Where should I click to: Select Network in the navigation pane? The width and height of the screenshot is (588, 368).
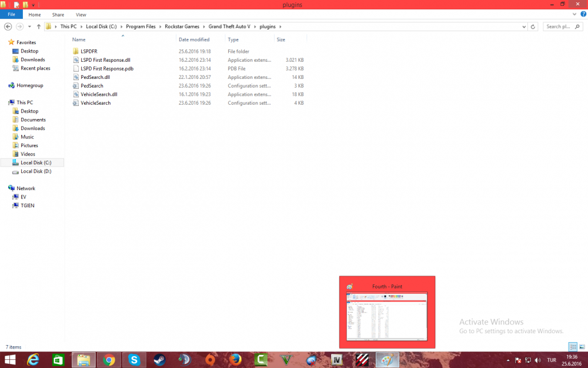25,188
